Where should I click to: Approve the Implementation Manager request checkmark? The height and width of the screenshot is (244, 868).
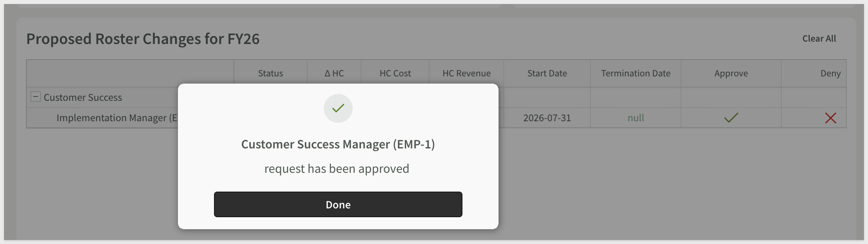[x=731, y=118]
